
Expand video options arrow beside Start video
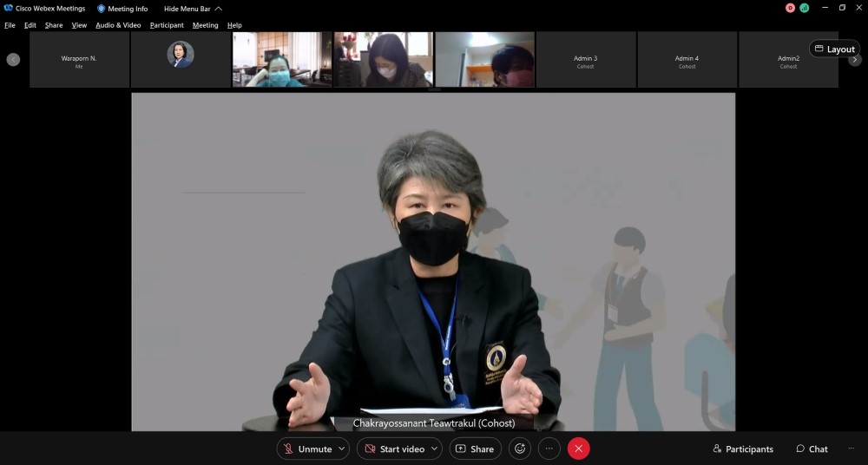point(435,449)
